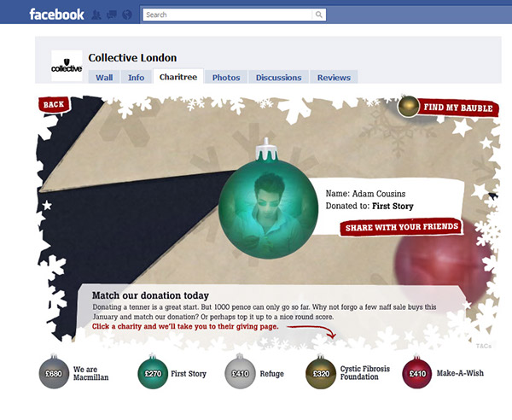The width and height of the screenshot is (512, 420).
Task: Select the grey Macmillan £680 bauble
Action: (x=54, y=372)
